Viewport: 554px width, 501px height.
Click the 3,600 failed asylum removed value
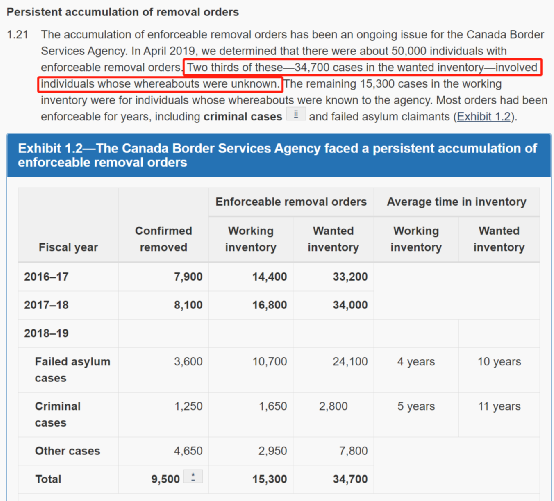point(188,361)
